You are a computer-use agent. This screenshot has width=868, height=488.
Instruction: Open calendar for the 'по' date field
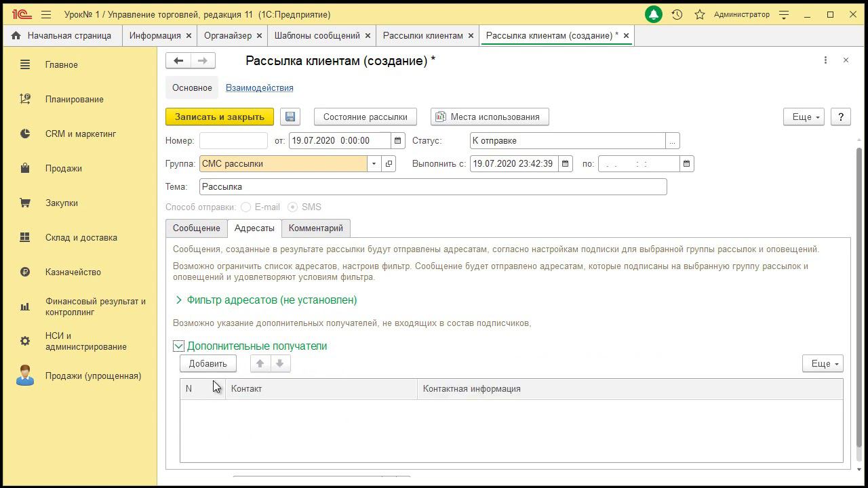point(687,164)
